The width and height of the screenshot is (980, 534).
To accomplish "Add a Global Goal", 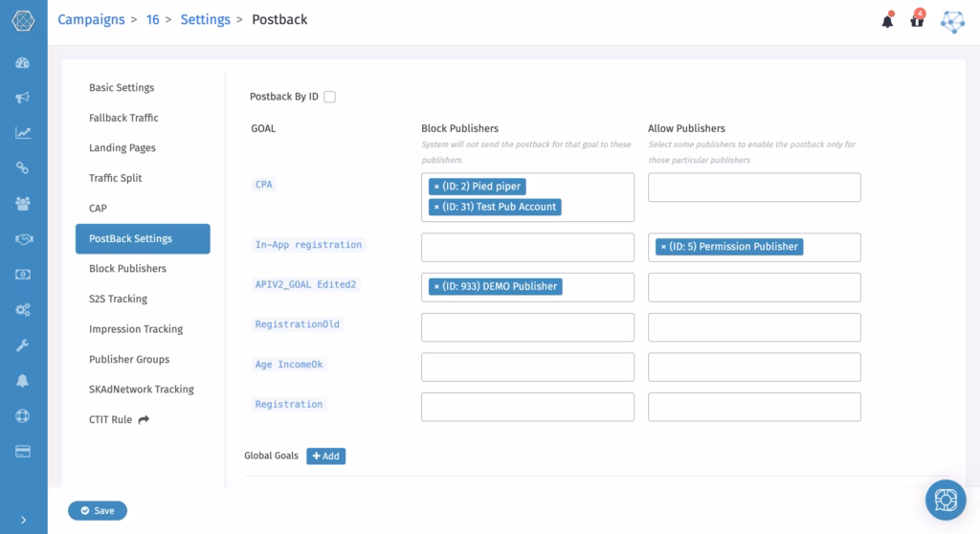I will 325,456.
